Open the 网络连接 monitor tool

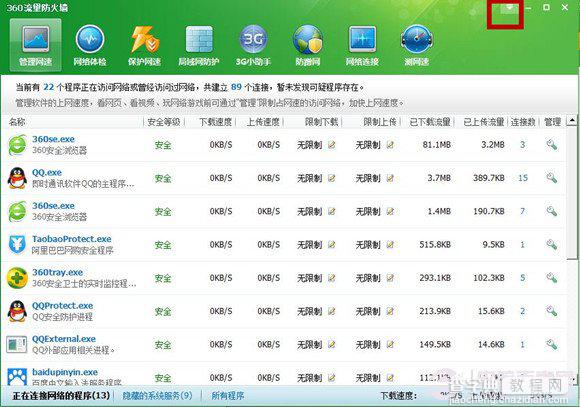[x=362, y=45]
